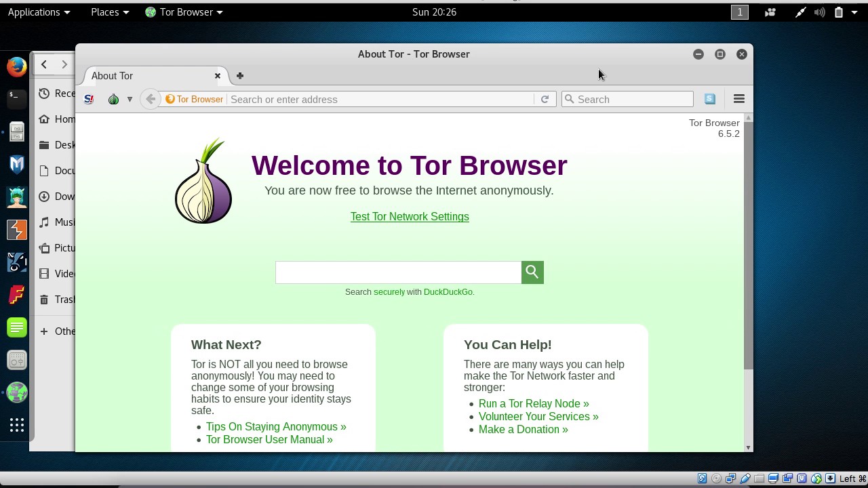
Task: Launch Burp Suite from the dock
Action: point(17,229)
